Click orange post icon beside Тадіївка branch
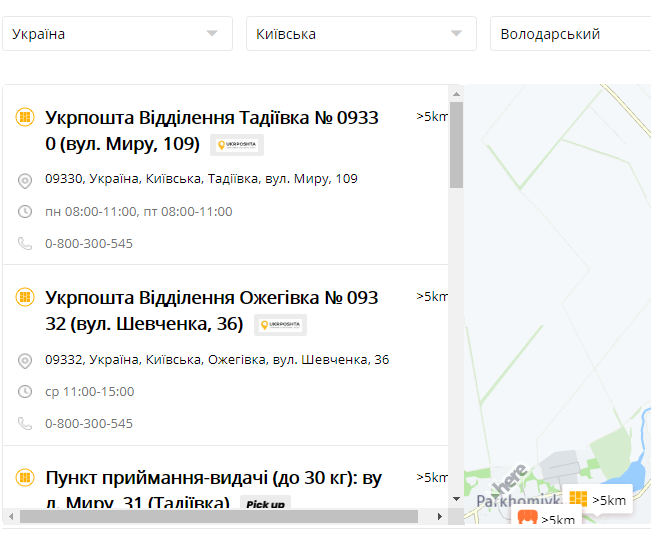Image resolution: width=651 pixels, height=548 pixels. 25,117
